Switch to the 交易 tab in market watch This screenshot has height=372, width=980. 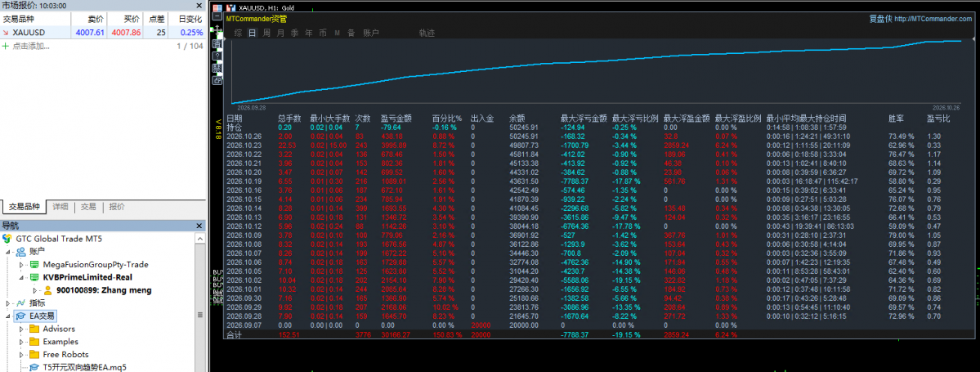pyautogui.click(x=88, y=207)
